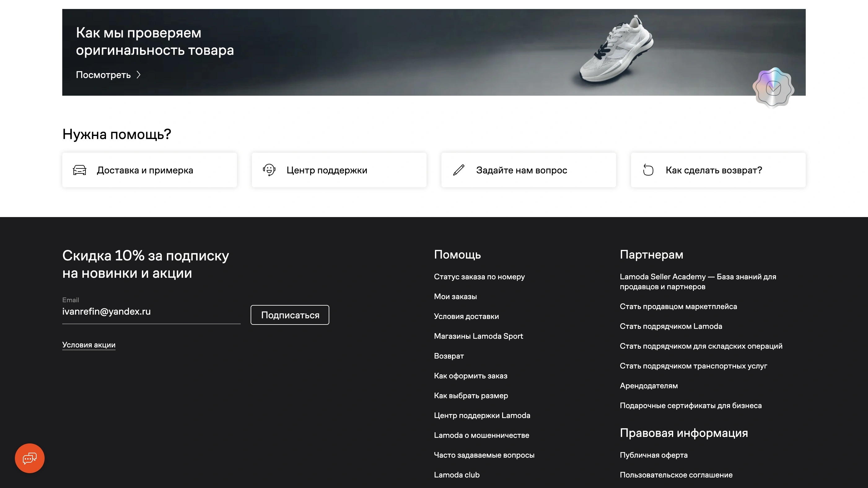Screen dimensions: 868x488
Task: Click the Нужна помощь? heading
Action: click(116, 134)
